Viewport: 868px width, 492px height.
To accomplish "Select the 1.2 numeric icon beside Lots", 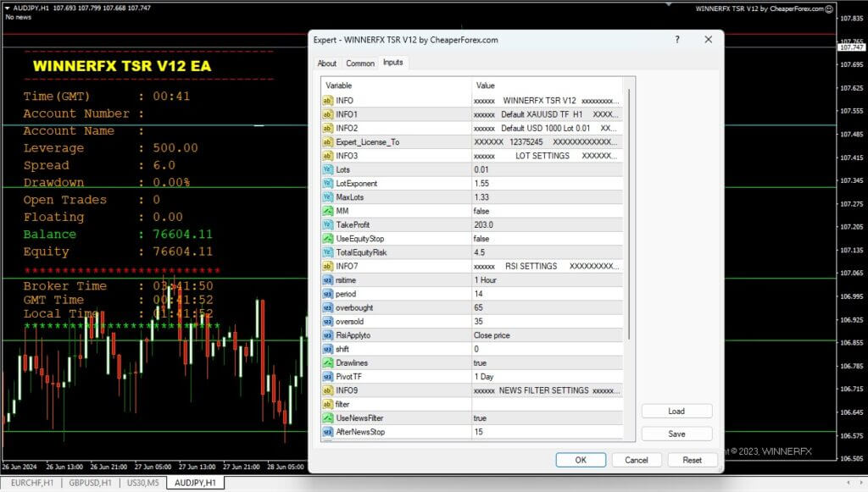I will click(x=327, y=169).
